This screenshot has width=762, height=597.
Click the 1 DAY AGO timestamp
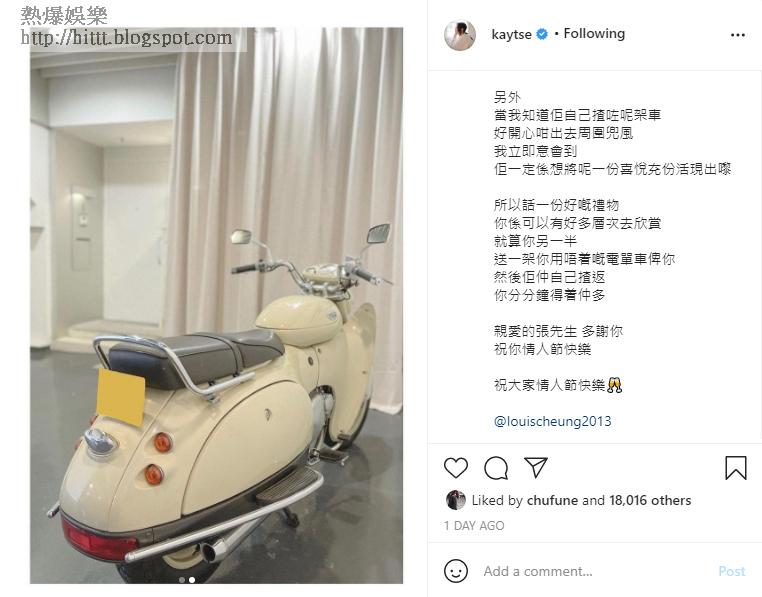[x=474, y=526]
